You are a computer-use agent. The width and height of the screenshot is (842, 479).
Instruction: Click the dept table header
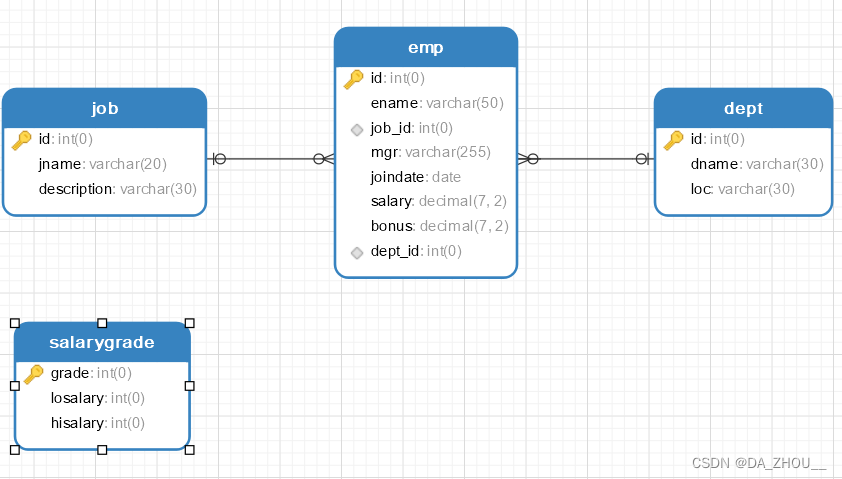743,108
